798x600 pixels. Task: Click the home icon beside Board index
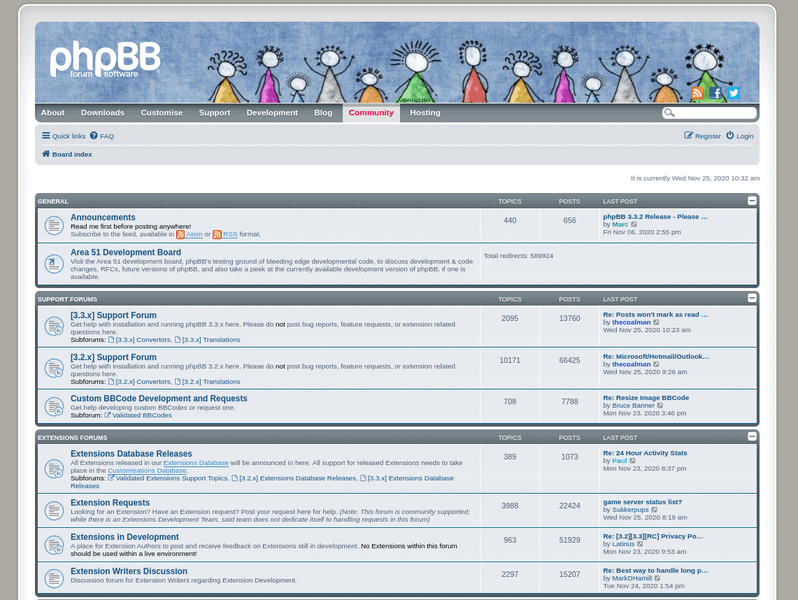pyautogui.click(x=46, y=154)
